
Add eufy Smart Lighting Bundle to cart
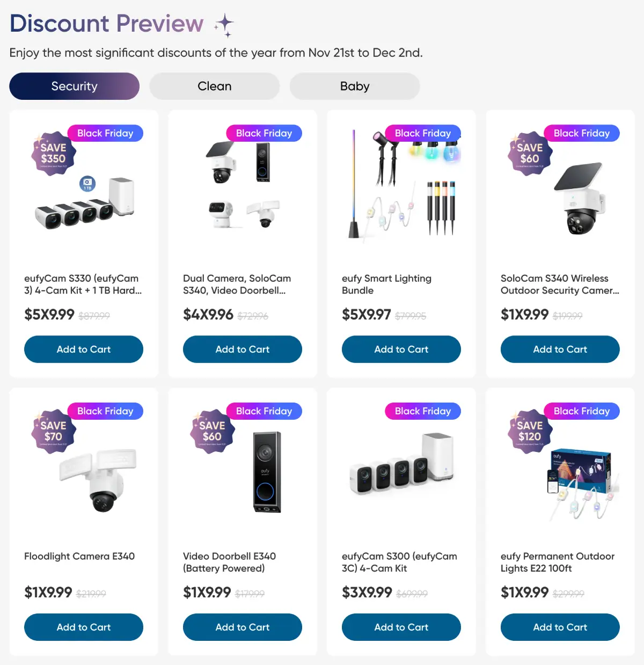(x=401, y=349)
